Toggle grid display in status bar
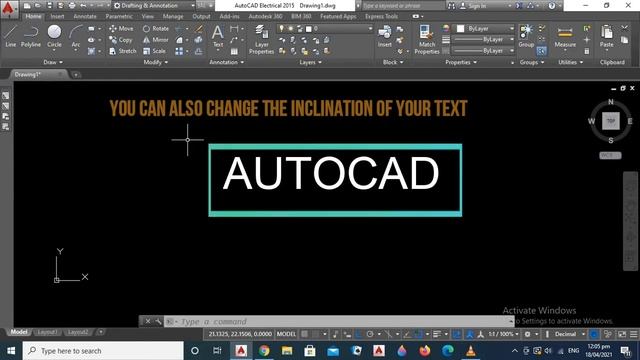 (x=304, y=334)
